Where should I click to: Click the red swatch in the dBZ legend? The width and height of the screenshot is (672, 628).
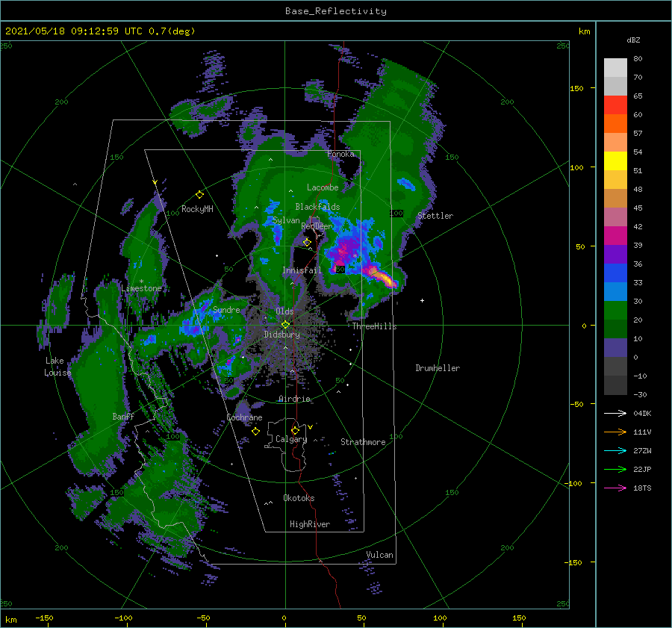pyautogui.click(x=615, y=105)
